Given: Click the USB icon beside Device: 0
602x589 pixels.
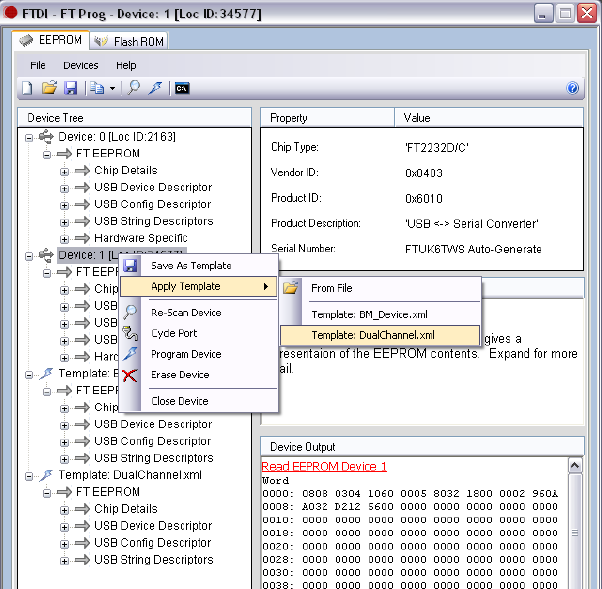Looking at the screenshot, I should [46, 137].
